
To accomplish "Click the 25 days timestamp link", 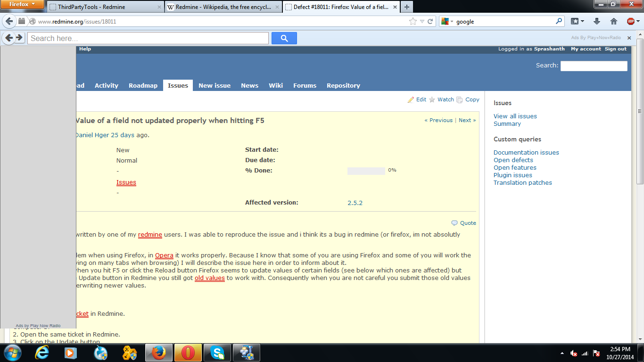I will (x=123, y=135).
